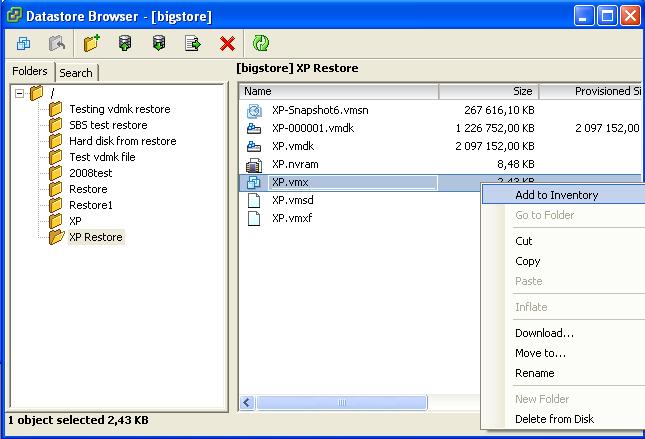The height and width of the screenshot is (439, 645).
Task: Choose Cut from the context menu
Action: [524, 241]
